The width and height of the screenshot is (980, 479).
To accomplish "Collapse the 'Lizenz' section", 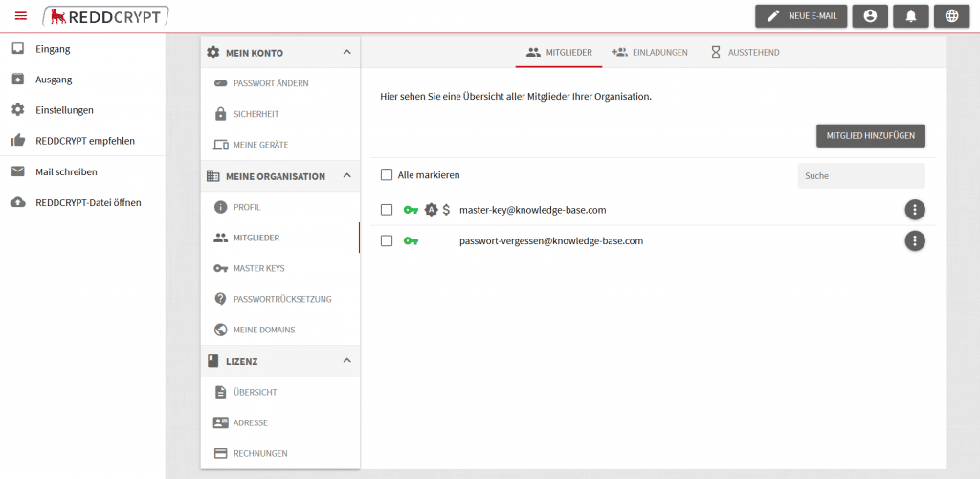I will (x=346, y=360).
